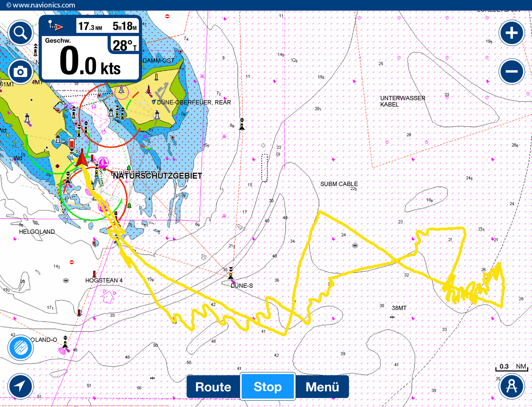Tap the 28° T heading value
Image resolution: width=532 pixels, height=407 pixels.
pyautogui.click(x=124, y=45)
